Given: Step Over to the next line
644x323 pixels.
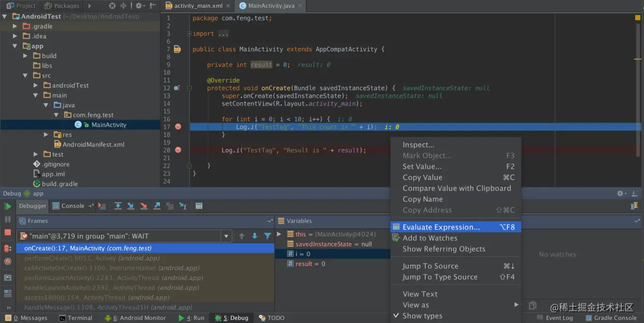Looking at the screenshot, I should (118, 206).
